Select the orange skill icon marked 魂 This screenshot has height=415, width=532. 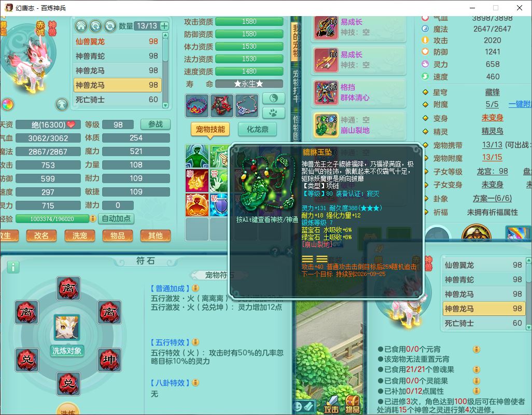coord(197,205)
